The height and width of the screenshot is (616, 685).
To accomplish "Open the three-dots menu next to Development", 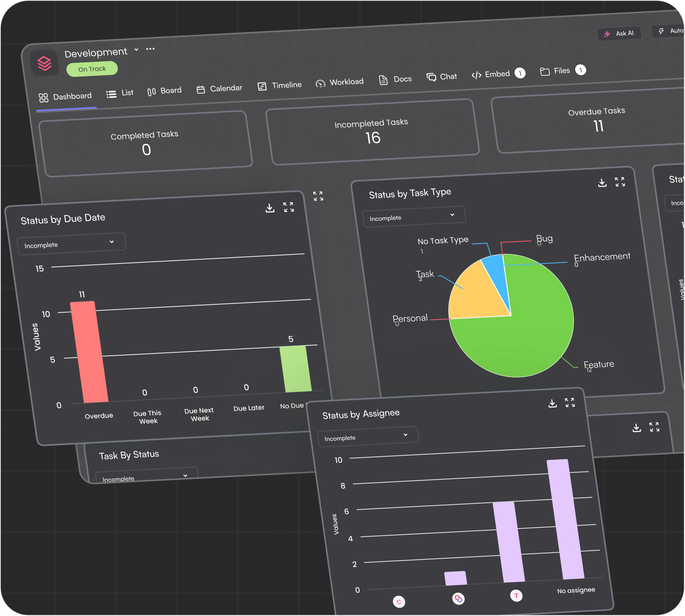I will 150,49.
